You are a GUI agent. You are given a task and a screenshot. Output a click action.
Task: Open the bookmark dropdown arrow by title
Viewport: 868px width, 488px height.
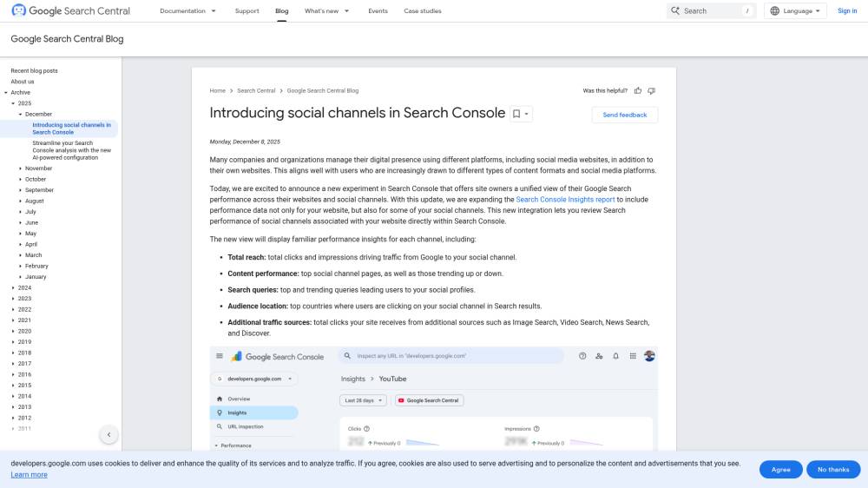point(527,114)
